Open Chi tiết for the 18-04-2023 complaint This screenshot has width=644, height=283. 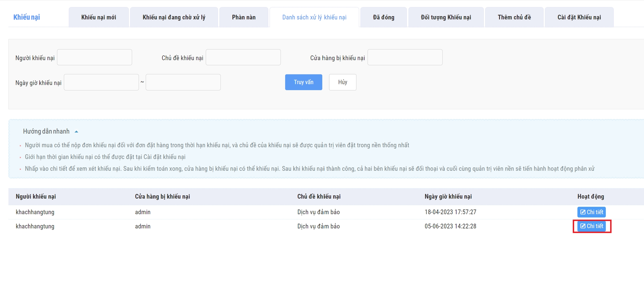tap(591, 212)
